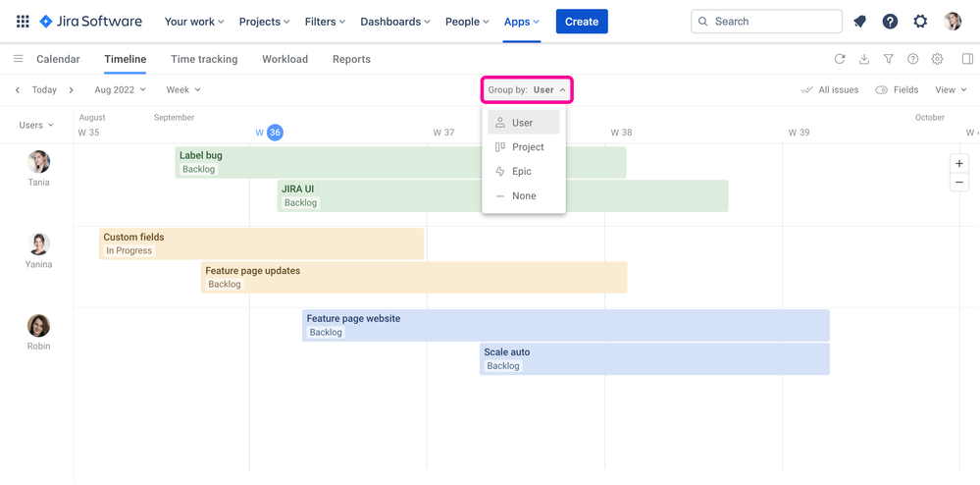Collapse the Group by User dropdown
The height and width of the screenshot is (485, 980).
(527, 90)
